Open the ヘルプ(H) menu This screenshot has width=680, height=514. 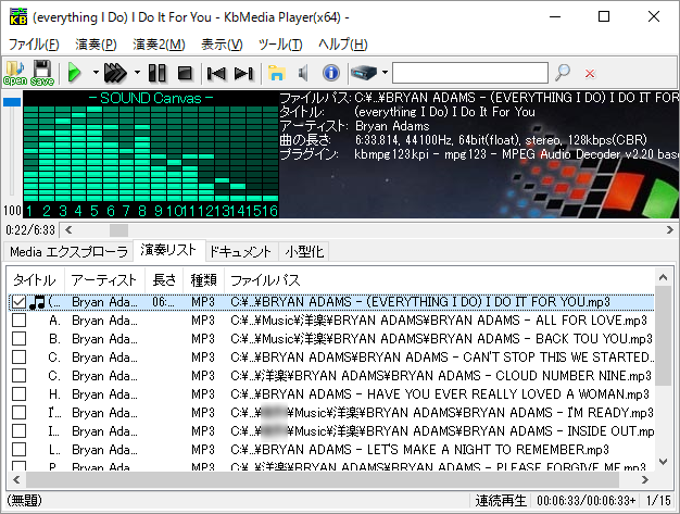pyautogui.click(x=343, y=44)
